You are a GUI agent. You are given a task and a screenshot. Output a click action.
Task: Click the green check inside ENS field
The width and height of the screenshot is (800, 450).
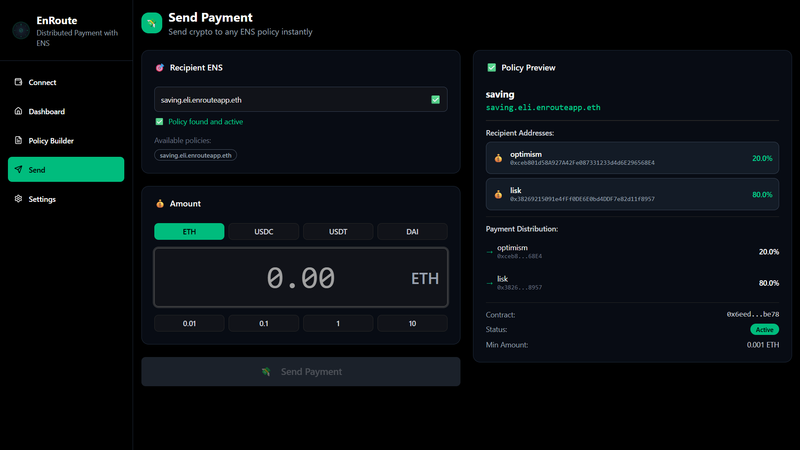point(435,100)
